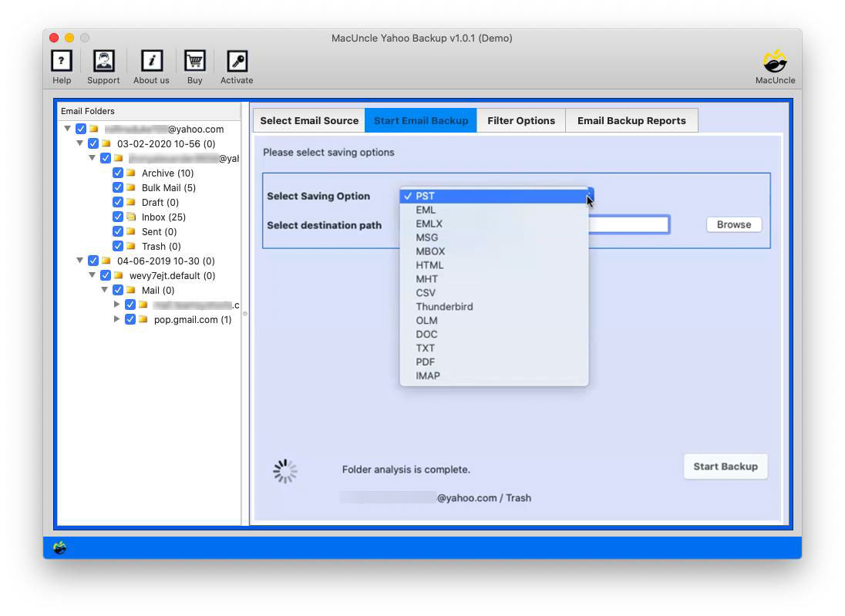Deselect the Sent folder checkbox
Viewport: 845px width, 616px height.
click(x=118, y=231)
